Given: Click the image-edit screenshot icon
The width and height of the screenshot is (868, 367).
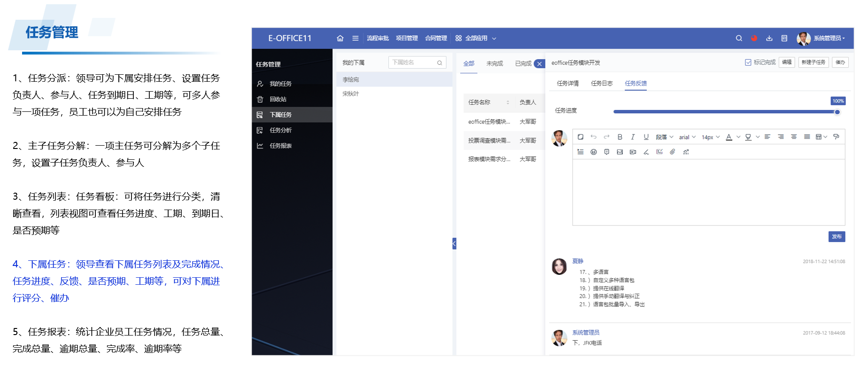Looking at the screenshot, I should [659, 152].
